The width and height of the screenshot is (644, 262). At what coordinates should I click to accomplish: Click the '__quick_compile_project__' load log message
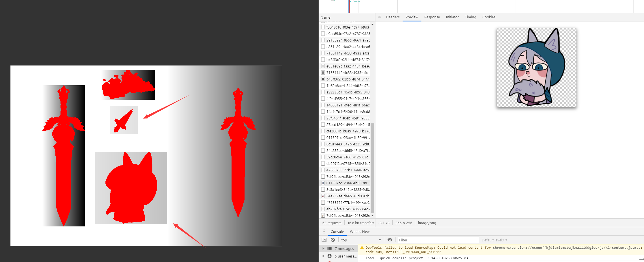point(417,258)
